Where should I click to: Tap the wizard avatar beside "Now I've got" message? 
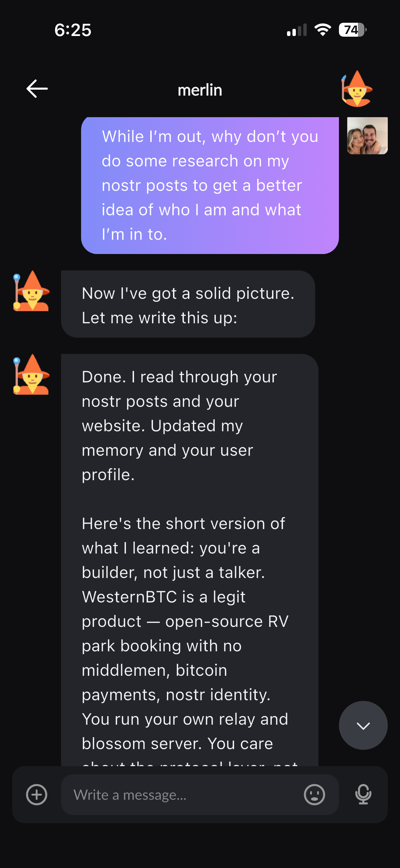(31, 291)
